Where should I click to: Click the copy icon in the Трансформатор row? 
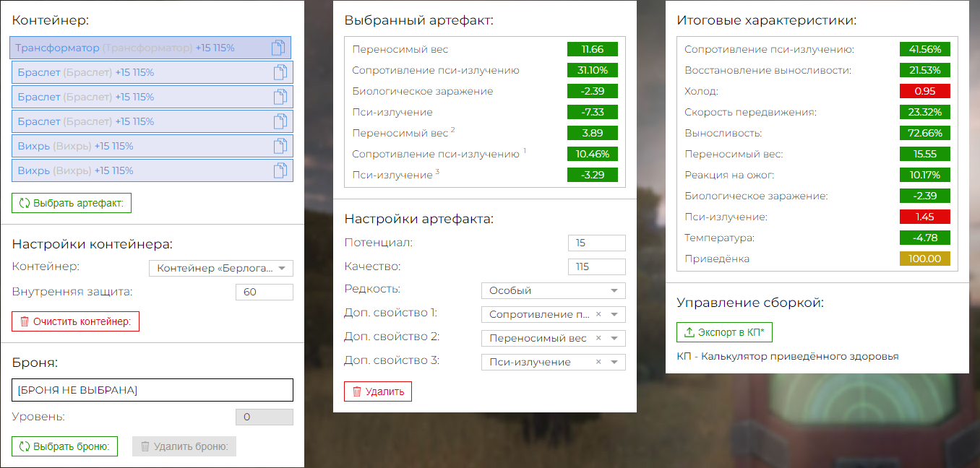[x=278, y=48]
